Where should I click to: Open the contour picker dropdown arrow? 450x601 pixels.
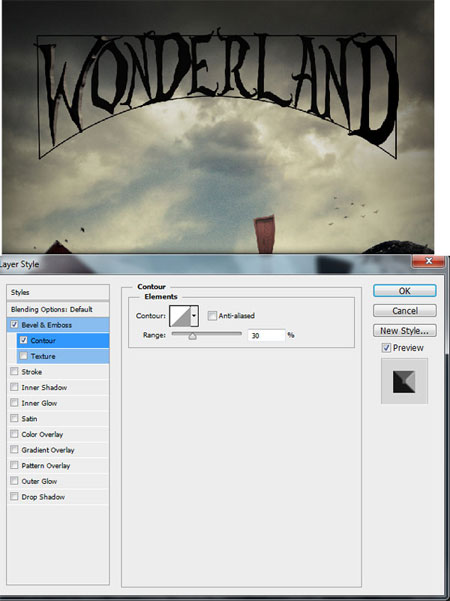(x=194, y=316)
